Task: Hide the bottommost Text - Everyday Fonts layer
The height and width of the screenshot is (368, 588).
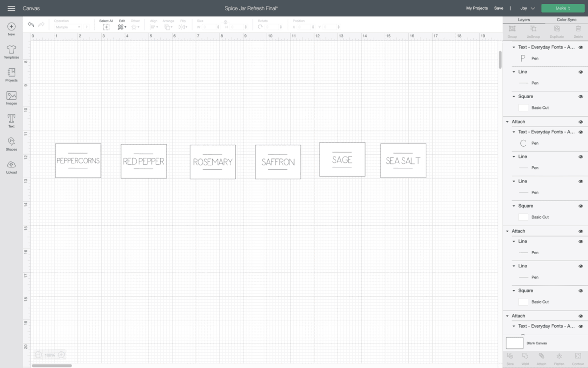Action: coord(581,326)
